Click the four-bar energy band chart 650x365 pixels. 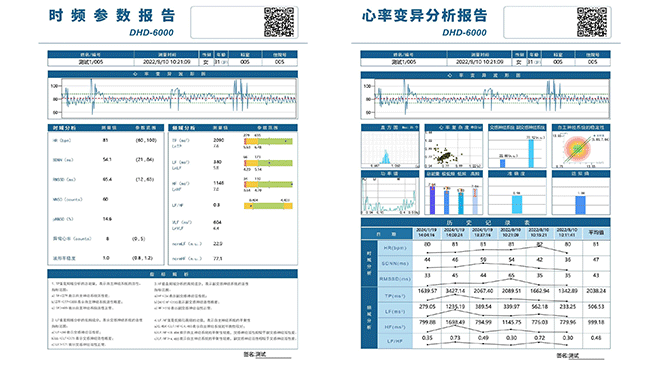tap(454, 192)
